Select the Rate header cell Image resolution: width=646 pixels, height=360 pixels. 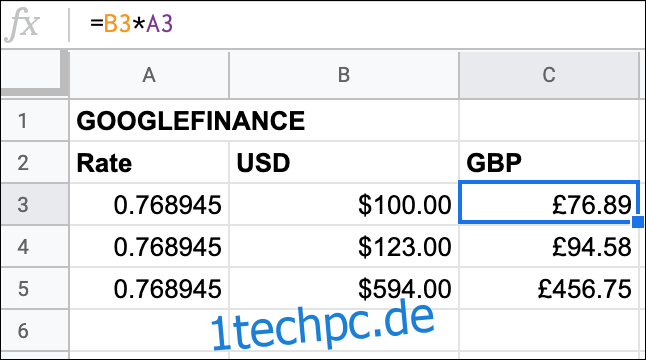149,163
